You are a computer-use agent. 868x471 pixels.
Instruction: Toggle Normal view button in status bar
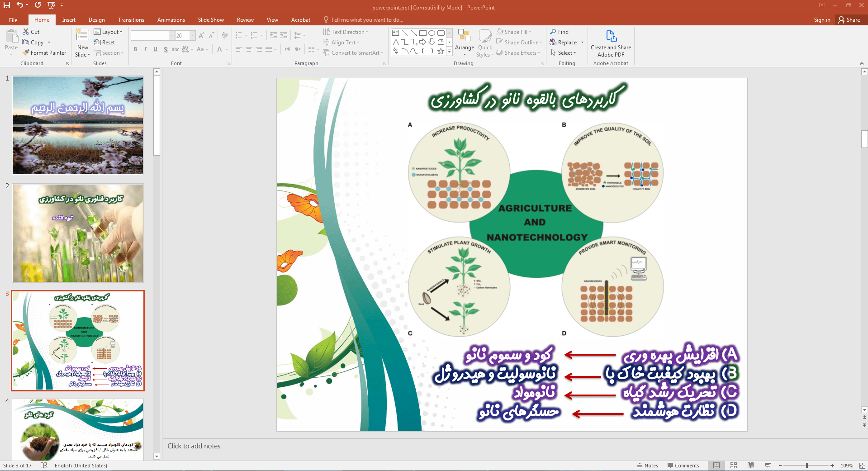coord(716,466)
